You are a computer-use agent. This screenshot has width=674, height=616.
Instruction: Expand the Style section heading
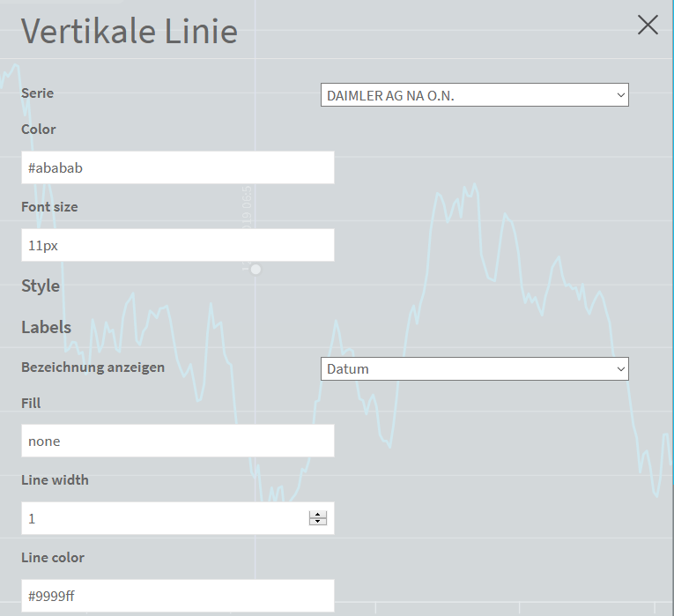41,286
